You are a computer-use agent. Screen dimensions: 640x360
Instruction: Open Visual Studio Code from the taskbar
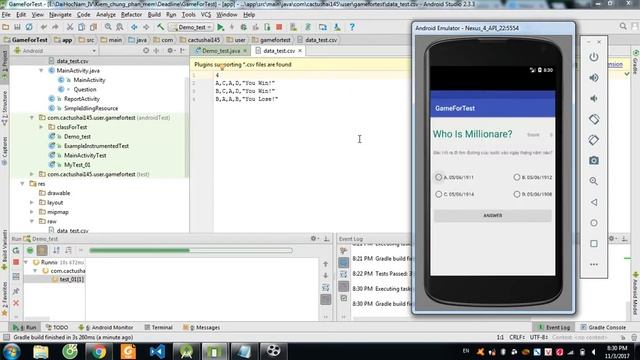[x=157, y=351]
